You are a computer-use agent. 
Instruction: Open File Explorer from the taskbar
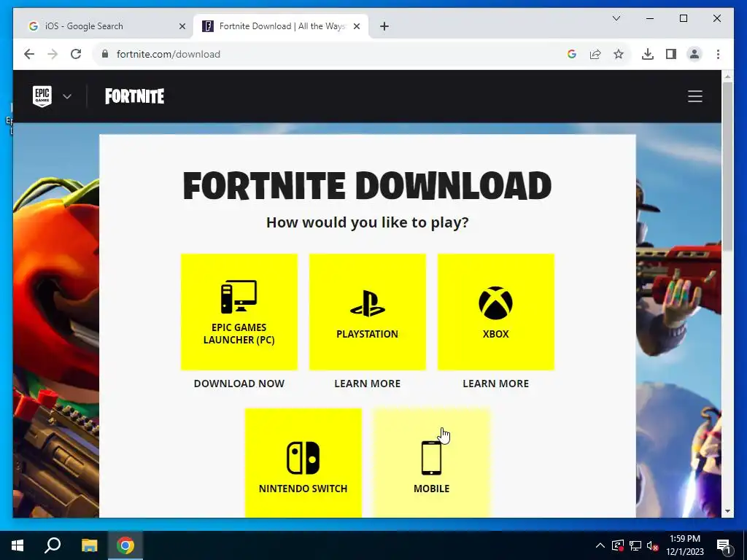(x=89, y=545)
